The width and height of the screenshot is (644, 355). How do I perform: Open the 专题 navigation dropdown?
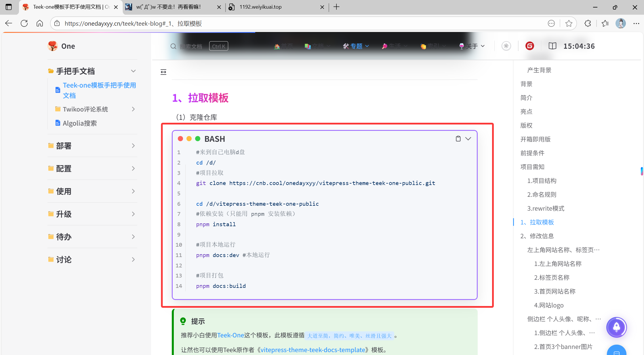point(356,46)
